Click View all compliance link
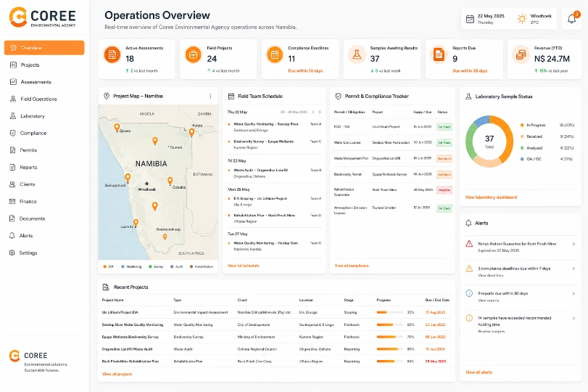This screenshot has height=392, width=588. [x=352, y=266]
